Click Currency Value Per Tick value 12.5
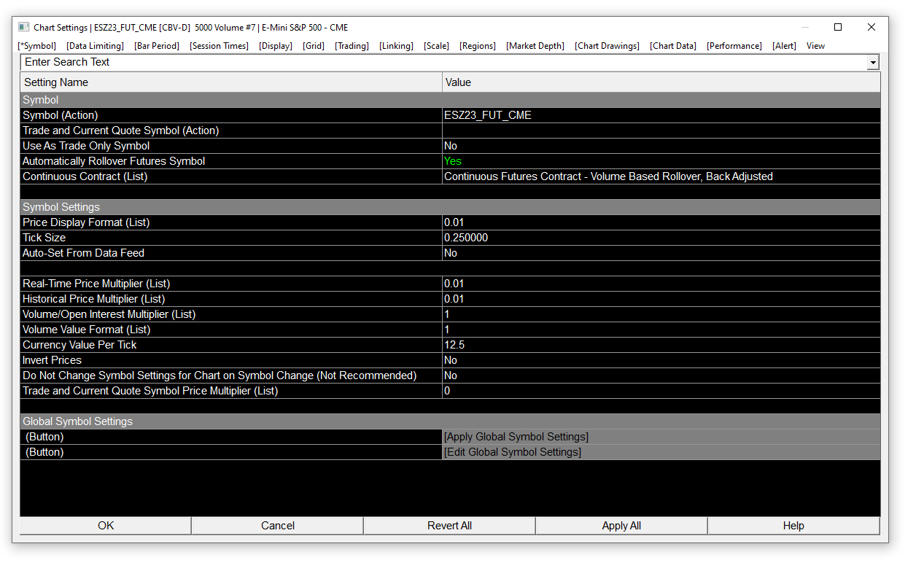Image resolution: width=924 pixels, height=568 pixels. tap(661, 345)
